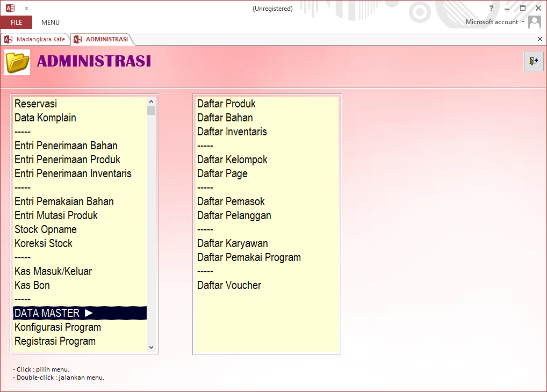Click the Help question mark icon
547x392 pixels.
click(x=491, y=8)
